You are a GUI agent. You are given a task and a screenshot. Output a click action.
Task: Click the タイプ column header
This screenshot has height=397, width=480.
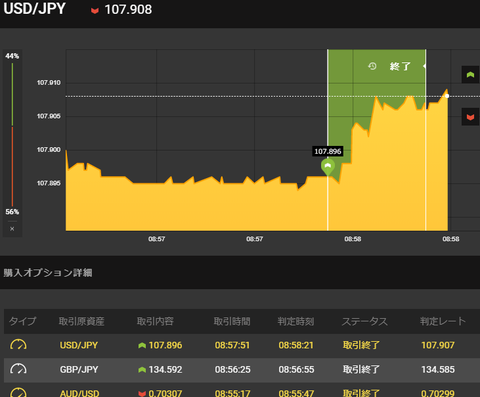(22, 321)
